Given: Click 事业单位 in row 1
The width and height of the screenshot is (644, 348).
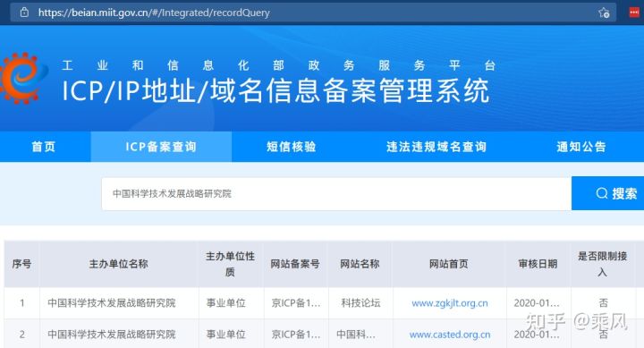Looking at the screenshot, I should coord(226,303).
